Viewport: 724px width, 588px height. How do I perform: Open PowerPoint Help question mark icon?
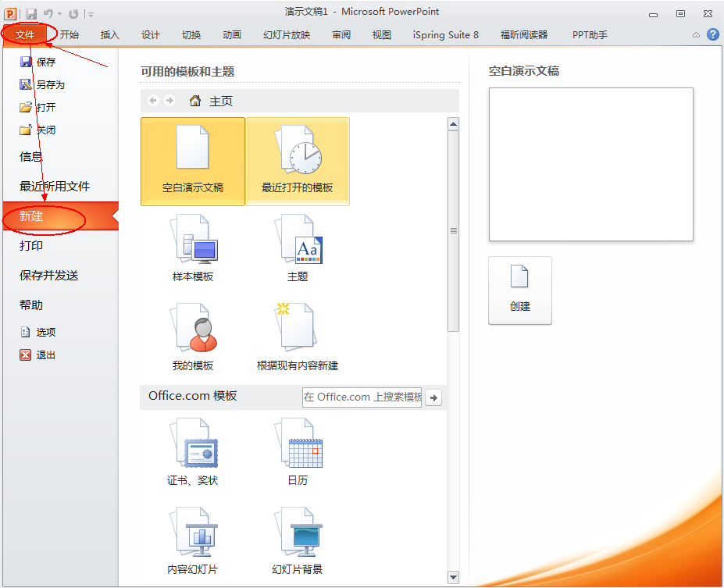(713, 34)
